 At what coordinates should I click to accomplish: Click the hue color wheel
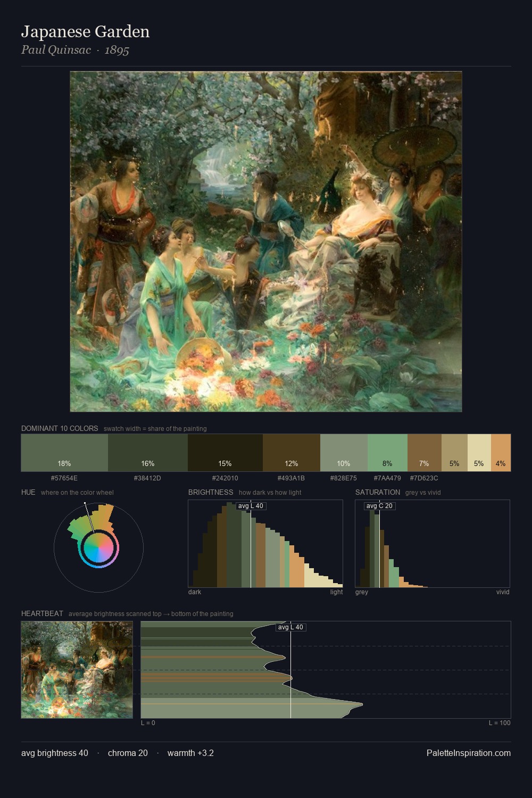[x=98, y=547]
